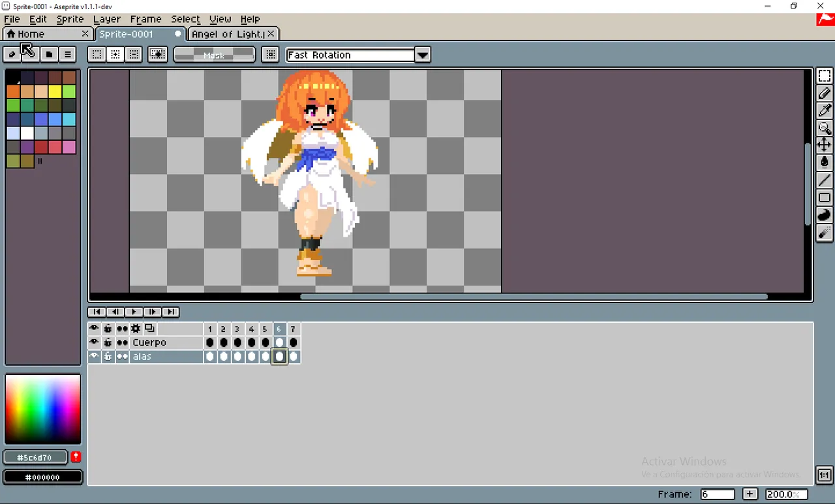Close the Home tab
The height and width of the screenshot is (504, 835).
click(x=85, y=33)
